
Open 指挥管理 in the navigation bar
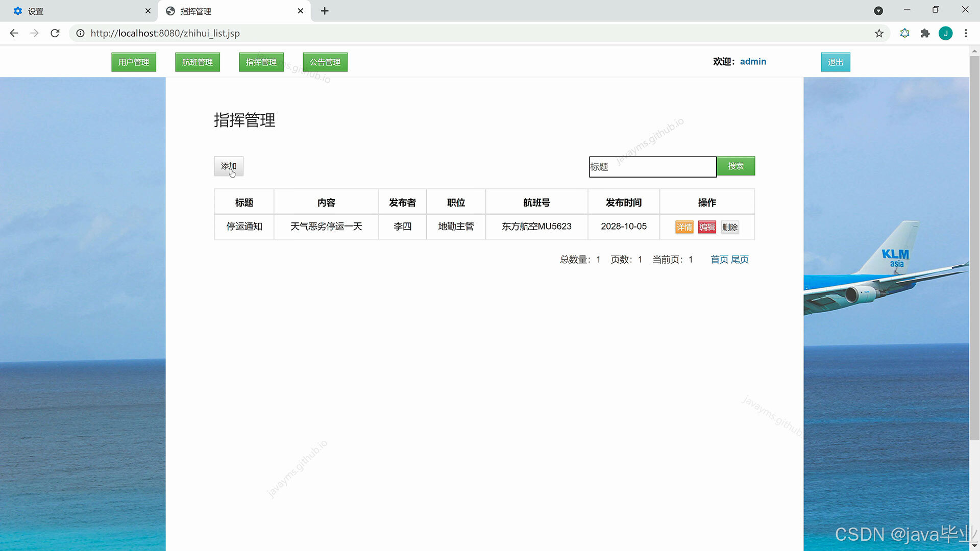click(x=261, y=62)
